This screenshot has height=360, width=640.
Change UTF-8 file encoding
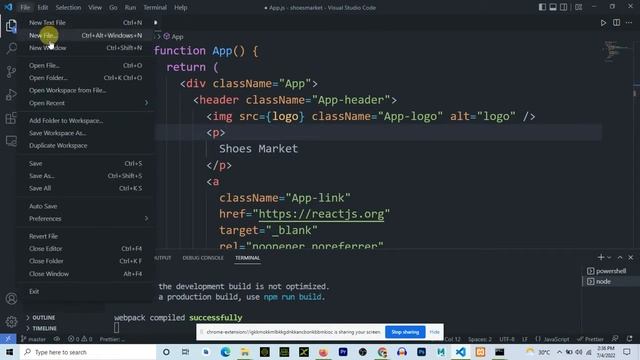507,339
